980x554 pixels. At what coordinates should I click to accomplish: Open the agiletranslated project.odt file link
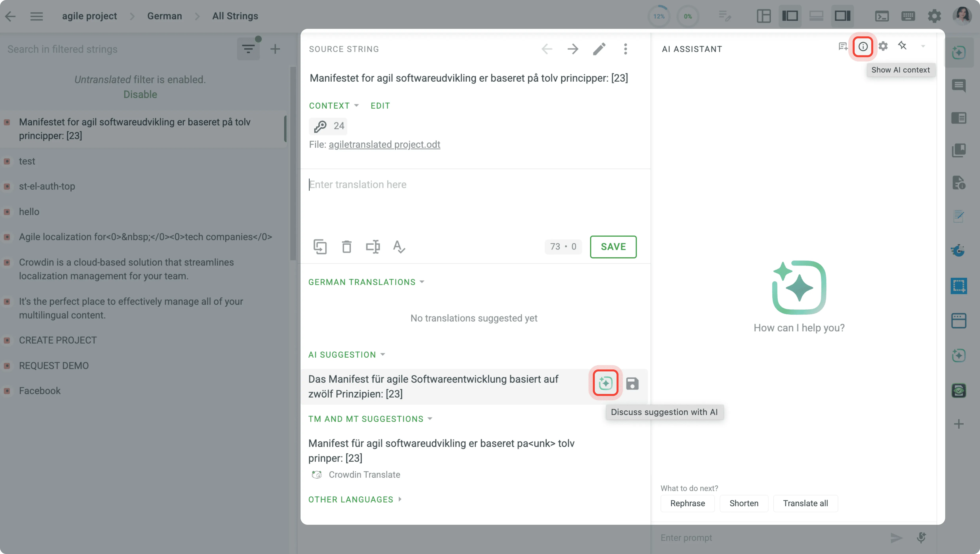[384, 144]
